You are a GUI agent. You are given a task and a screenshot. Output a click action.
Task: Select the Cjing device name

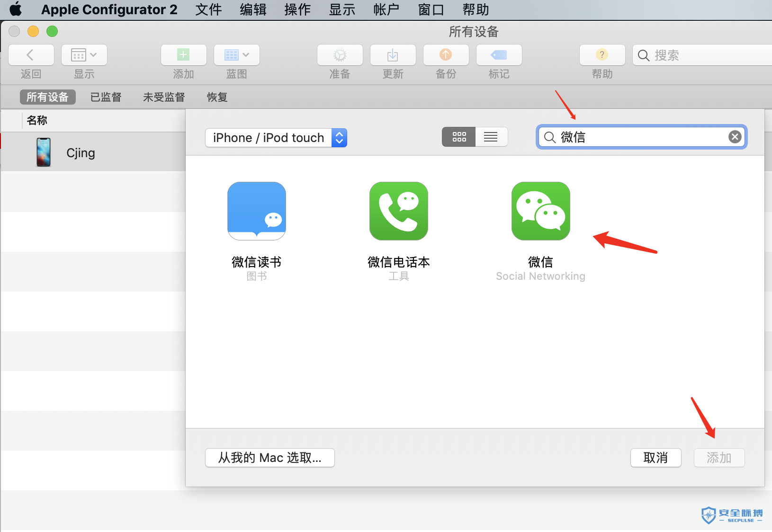click(81, 153)
